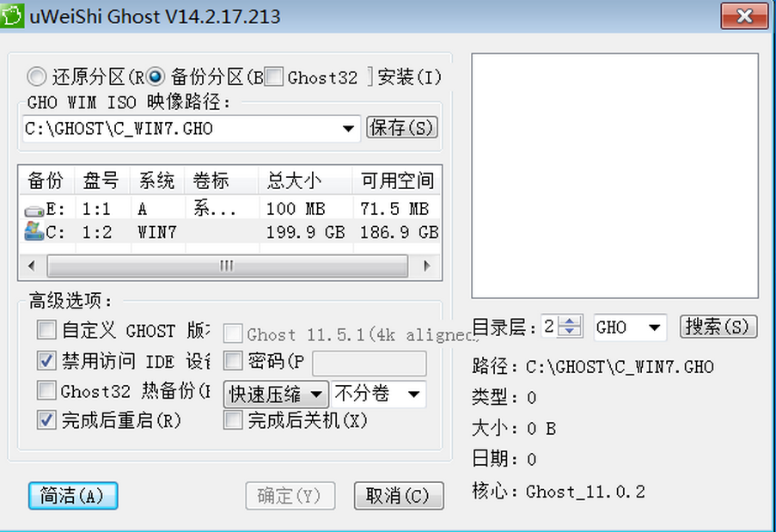Click the 核心: Ghost_11.0.2 text
Viewport: 776px width, 532px height.
(559, 491)
